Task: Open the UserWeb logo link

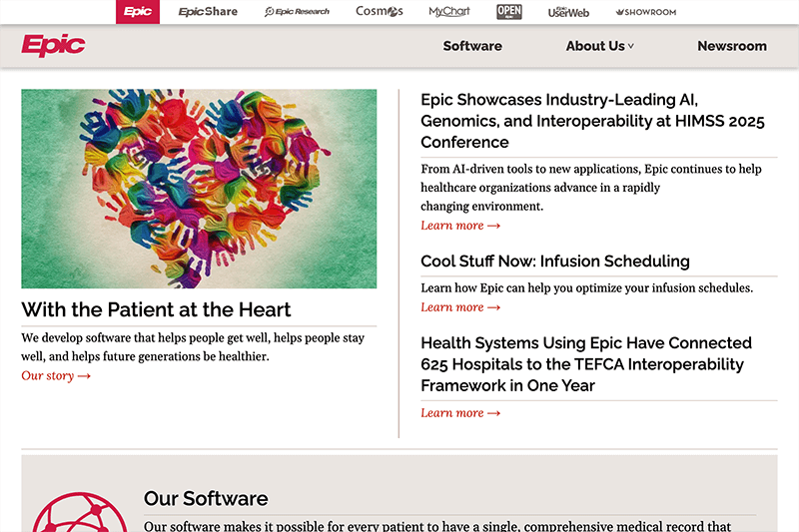Action: click(x=567, y=12)
